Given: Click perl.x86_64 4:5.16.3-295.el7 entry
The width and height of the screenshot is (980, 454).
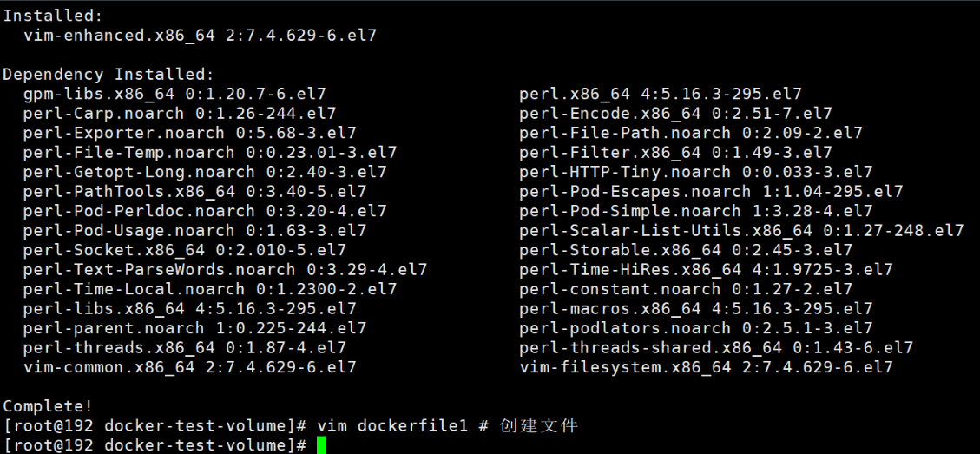Looking at the screenshot, I should [660, 94].
